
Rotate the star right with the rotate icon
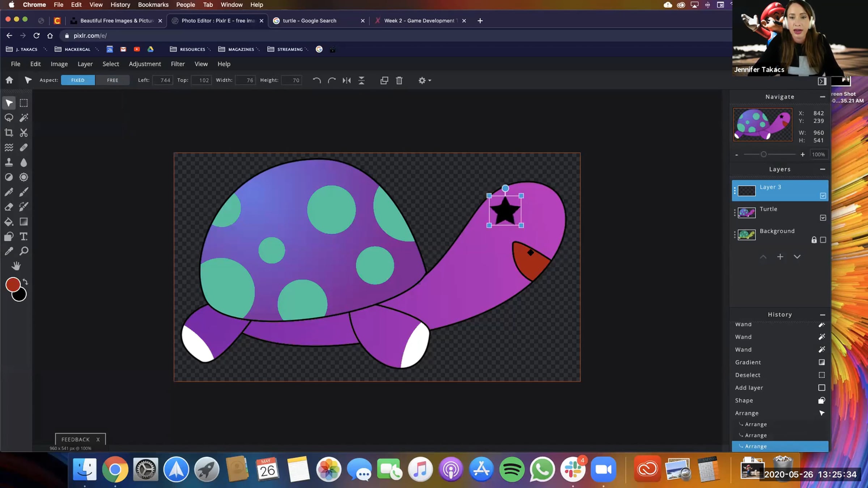pyautogui.click(x=332, y=80)
